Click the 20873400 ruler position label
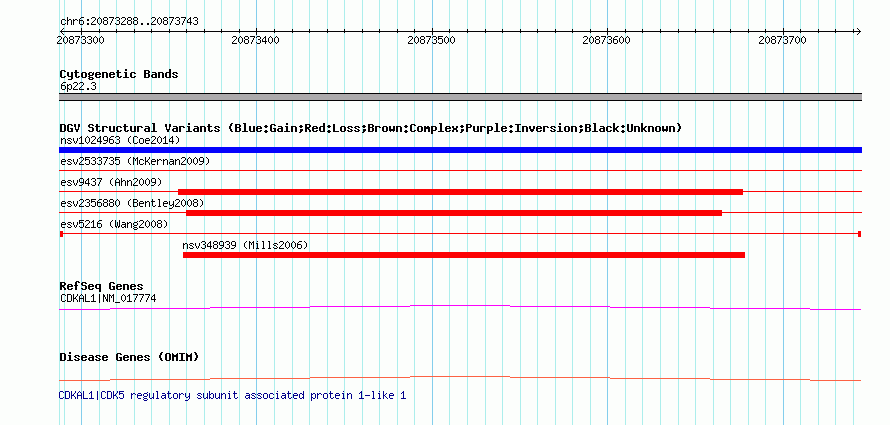The width and height of the screenshot is (890, 425). point(256,40)
